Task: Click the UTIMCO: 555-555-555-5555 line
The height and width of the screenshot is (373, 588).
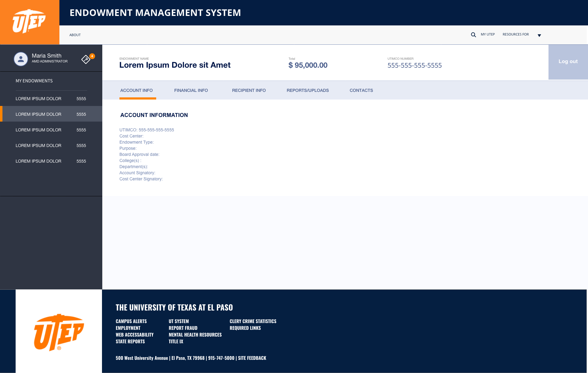Action: (x=147, y=130)
